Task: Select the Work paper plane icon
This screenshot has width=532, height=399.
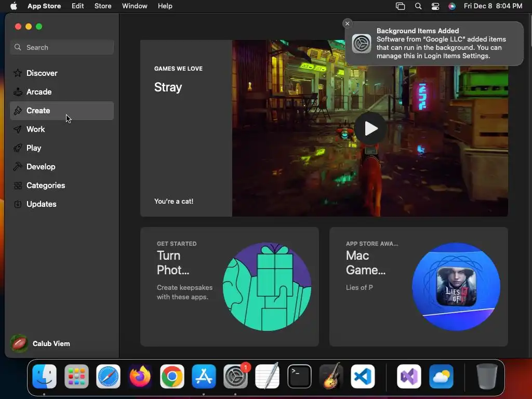Action: coord(18,129)
